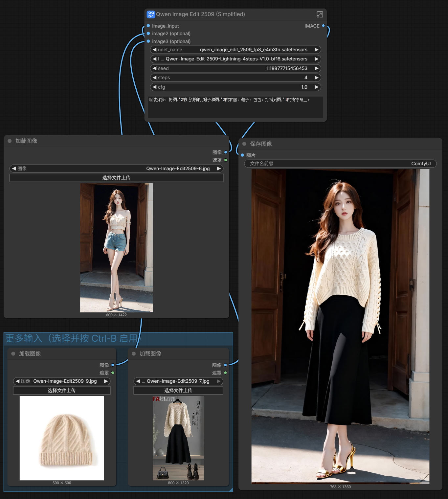This screenshot has width=448, height=499.
Task: Click the green 遮罩 output of Qwen-Image-Edit2509-6 loader
Action: coord(226,160)
